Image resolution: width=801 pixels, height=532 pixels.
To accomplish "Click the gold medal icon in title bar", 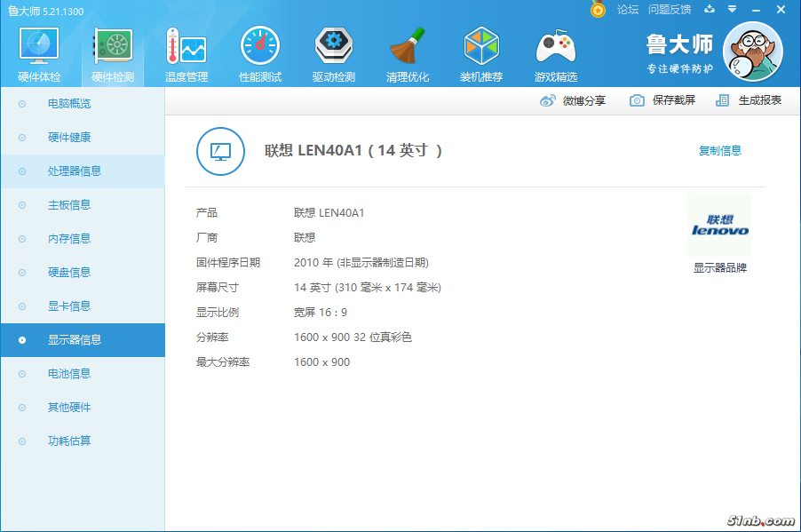I will [x=599, y=10].
